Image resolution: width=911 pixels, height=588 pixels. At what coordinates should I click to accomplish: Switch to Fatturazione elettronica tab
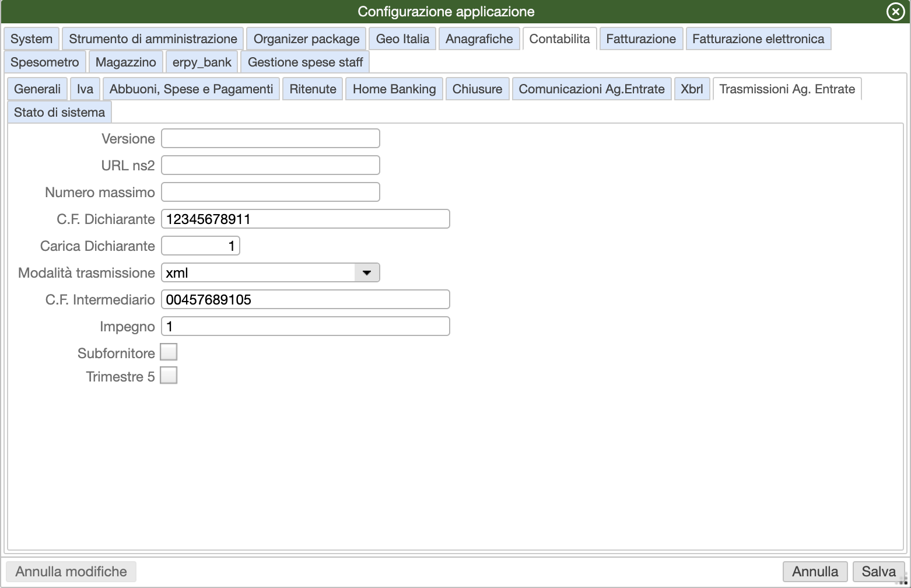(x=758, y=39)
